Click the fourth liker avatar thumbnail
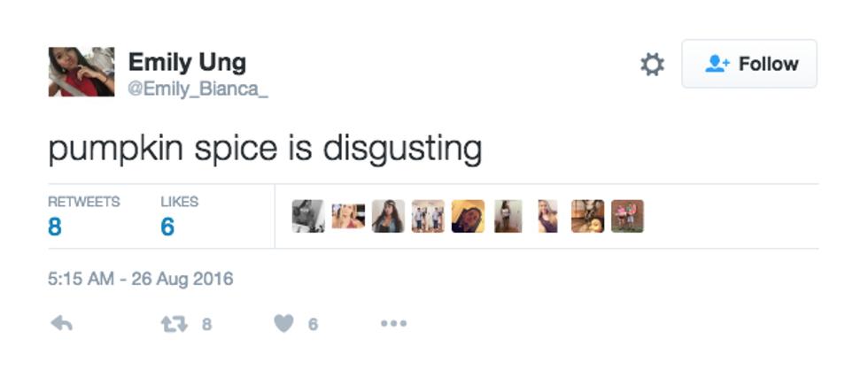Screen dimensions: 868x377 [428, 217]
